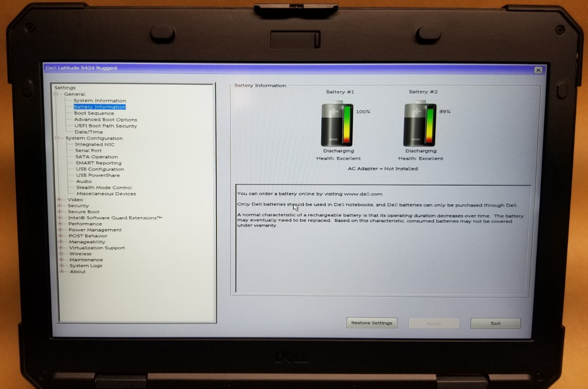Click the Restore Settings button
This screenshot has height=389, width=588.
[372, 323]
